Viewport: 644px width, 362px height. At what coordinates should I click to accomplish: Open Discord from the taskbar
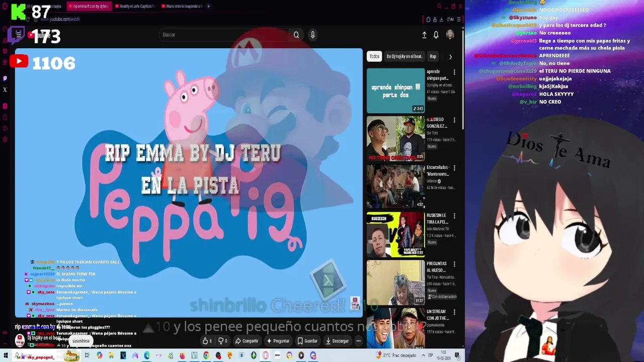[313, 355]
